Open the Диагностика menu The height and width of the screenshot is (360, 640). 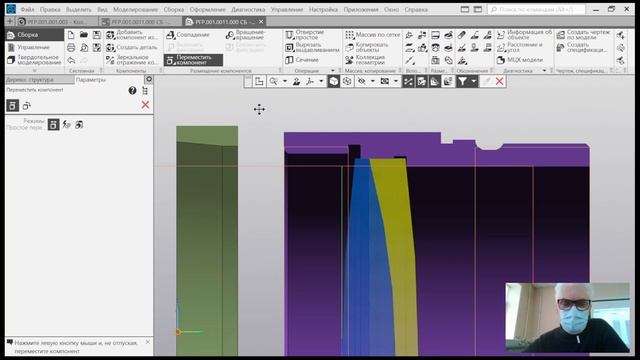click(x=248, y=9)
